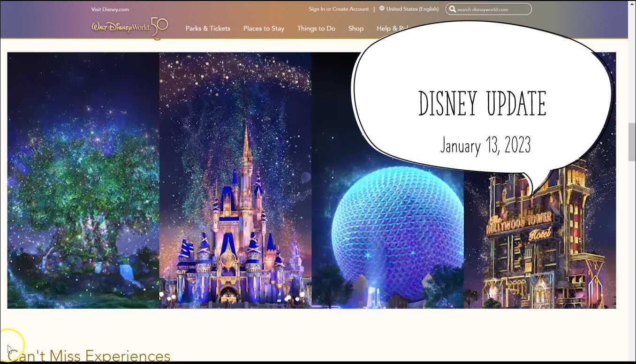Click the search magnifying glass icon

(x=452, y=9)
